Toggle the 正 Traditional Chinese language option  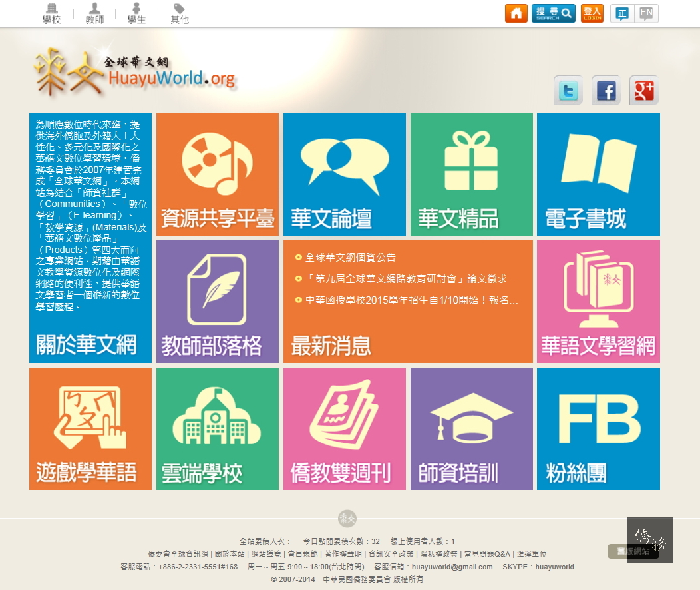coord(621,13)
